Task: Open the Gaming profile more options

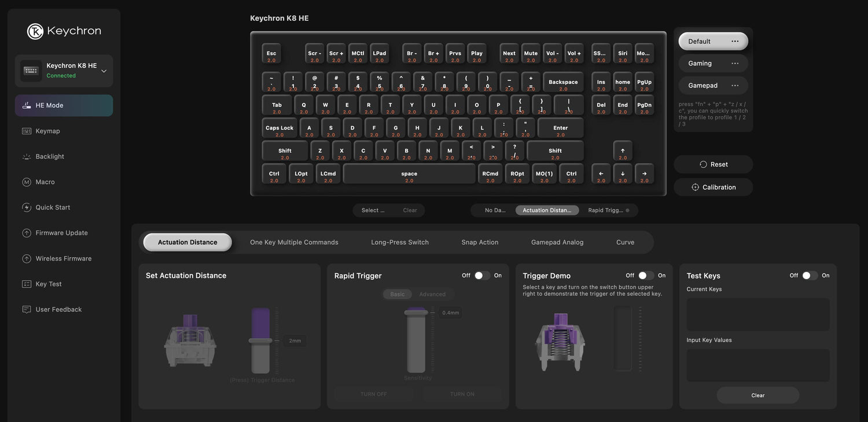Action: pos(735,63)
